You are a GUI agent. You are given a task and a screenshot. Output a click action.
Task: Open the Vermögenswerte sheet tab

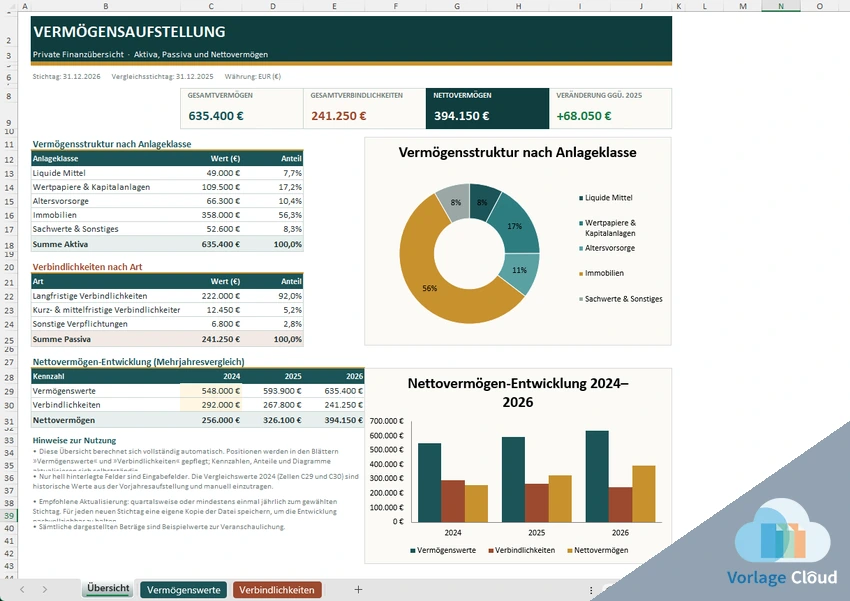(x=183, y=590)
